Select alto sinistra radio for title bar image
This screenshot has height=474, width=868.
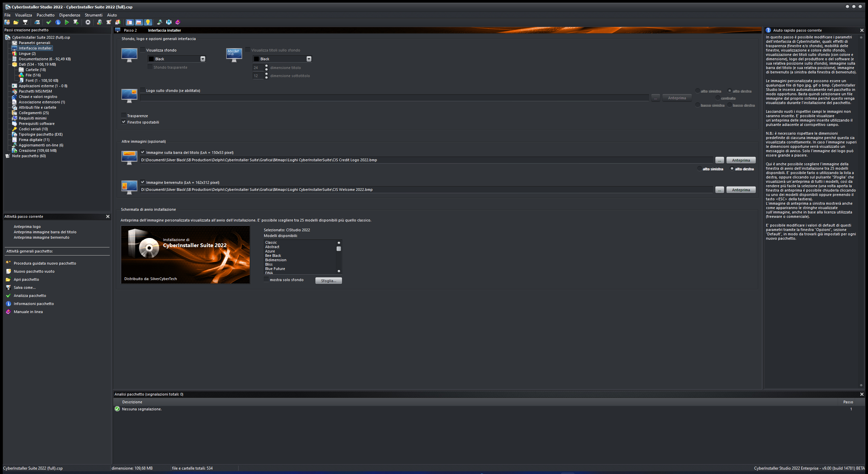coord(700,169)
